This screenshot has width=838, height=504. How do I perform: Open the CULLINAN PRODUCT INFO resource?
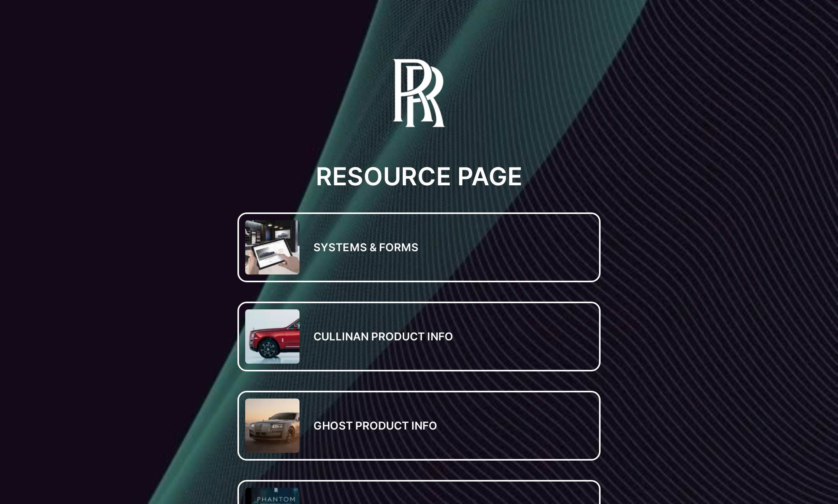click(419, 337)
